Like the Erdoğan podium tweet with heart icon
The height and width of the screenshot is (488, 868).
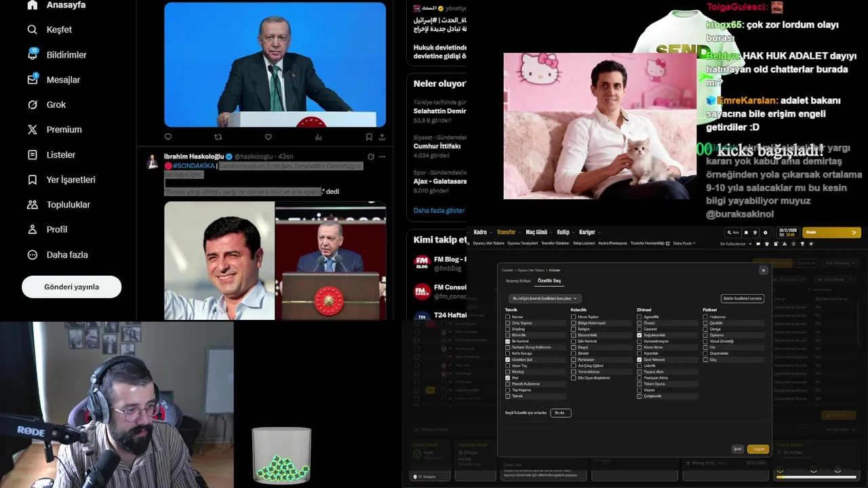(x=269, y=137)
